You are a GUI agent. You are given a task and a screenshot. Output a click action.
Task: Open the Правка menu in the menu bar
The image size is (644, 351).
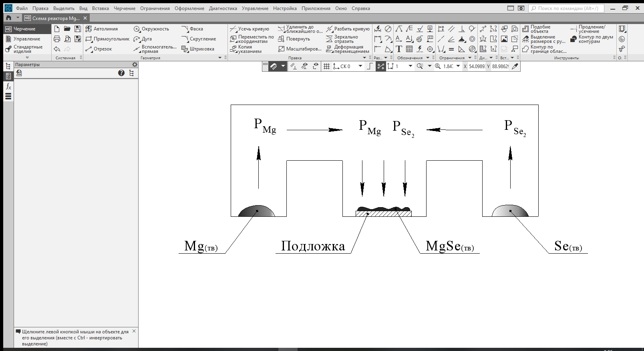pyautogui.click(x=40, y=8)
